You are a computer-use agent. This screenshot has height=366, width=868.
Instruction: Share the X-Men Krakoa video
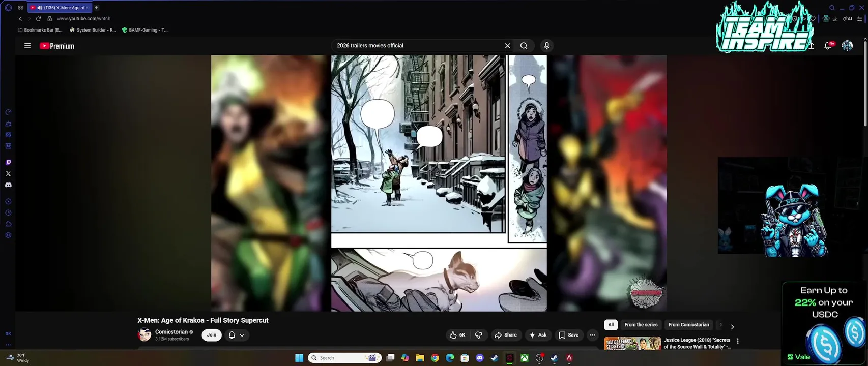coord(506,335)
